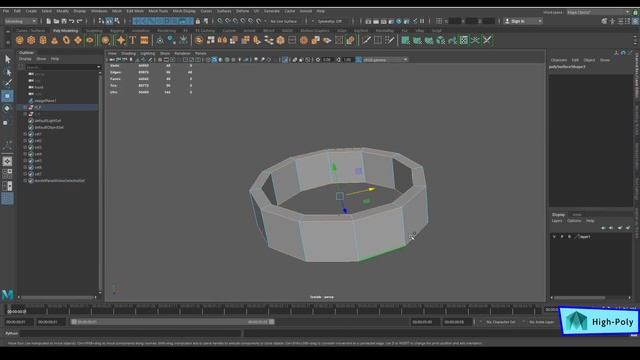Image resolution: width=640 pixels, height=360 pixels.
Task: Click the Redo arrow icon
Action: tap(80, 21)
